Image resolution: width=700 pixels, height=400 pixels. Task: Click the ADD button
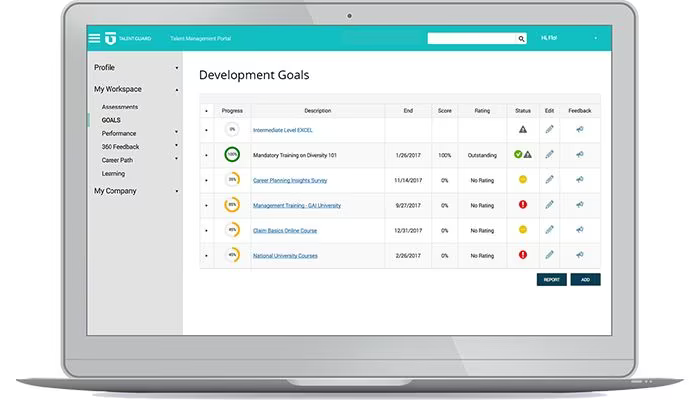(585, 279)
